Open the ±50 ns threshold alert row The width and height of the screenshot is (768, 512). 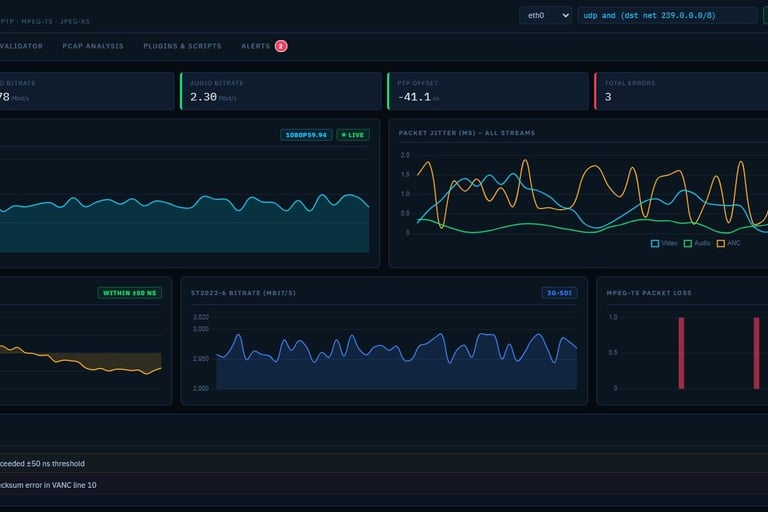(x=384, y=463)
